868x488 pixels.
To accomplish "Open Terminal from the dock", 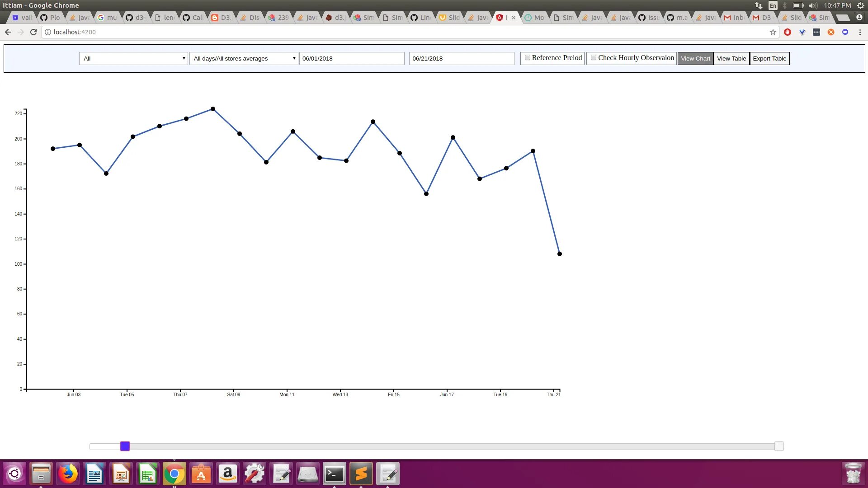I will click(x=335, y=474).
